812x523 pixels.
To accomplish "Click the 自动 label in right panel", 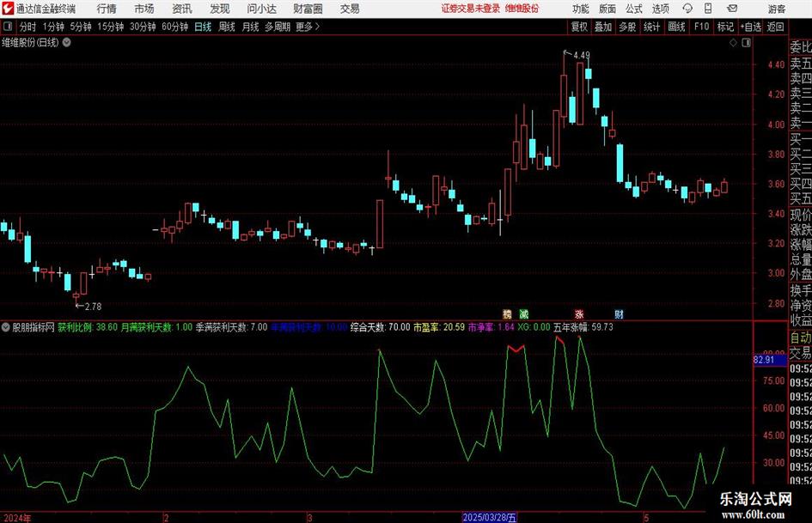I will [x=801, y=338].
